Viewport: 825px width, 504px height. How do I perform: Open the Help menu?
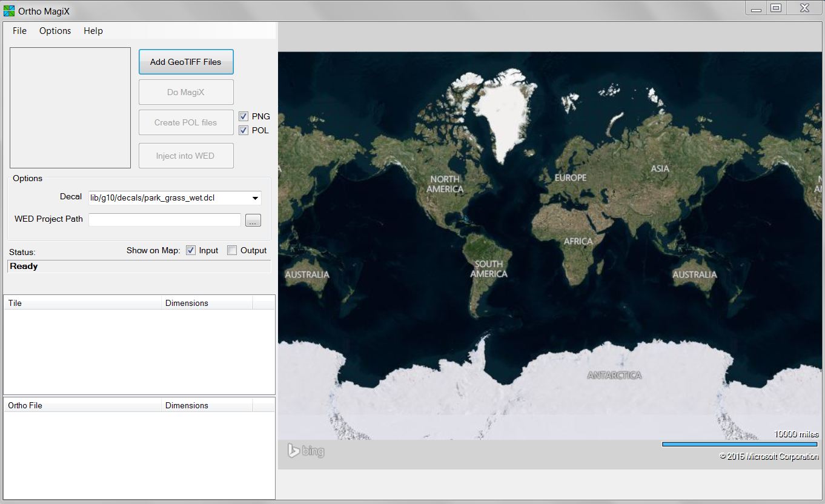[x=93, y=31]
